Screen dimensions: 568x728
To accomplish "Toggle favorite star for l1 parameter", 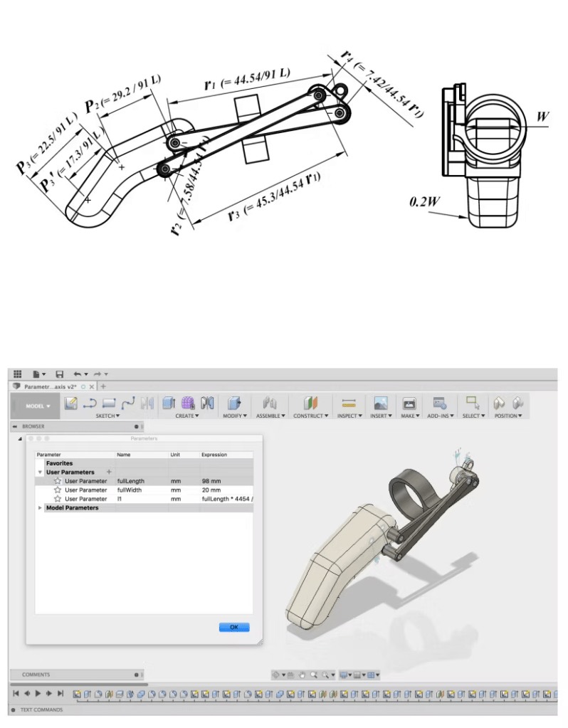I will click(x=58, y=499).
